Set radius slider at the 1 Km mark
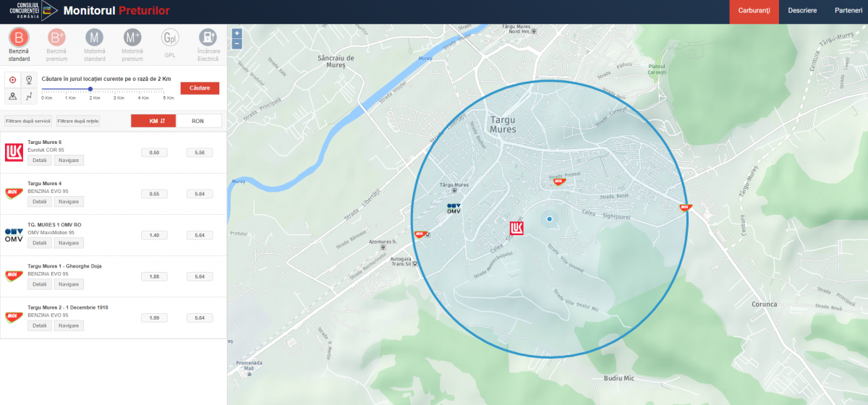 click(x=67, y=89)
